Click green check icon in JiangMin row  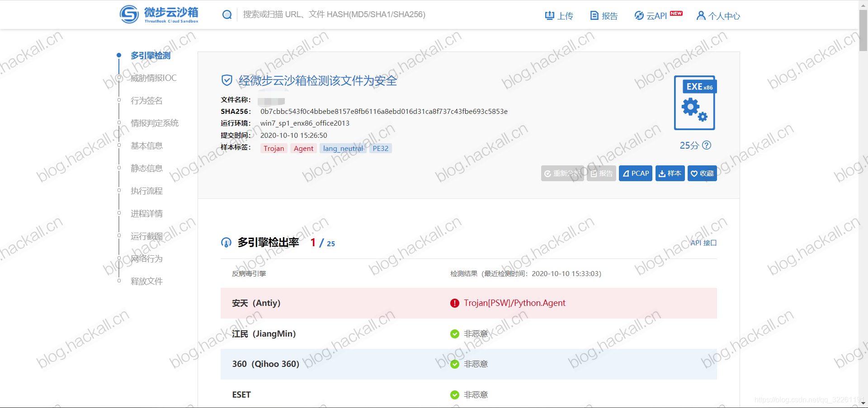[x=455, y=334]
